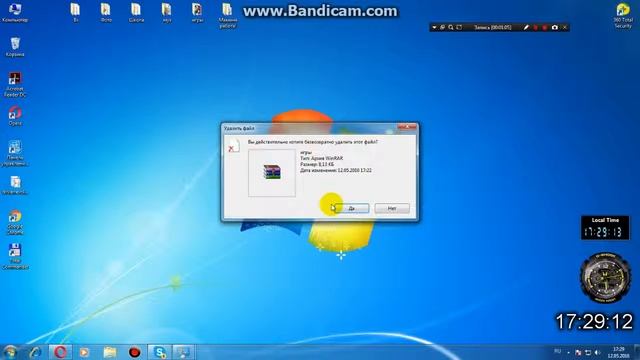640x360 pixels.
Task: Open Bandicam bar dropdown arrow menu
Action: click(x=434, y=27)
